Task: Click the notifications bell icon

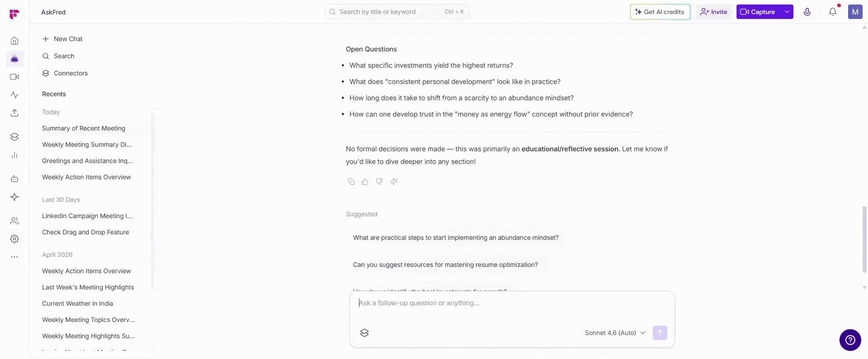Action: (x=833, y=12)
